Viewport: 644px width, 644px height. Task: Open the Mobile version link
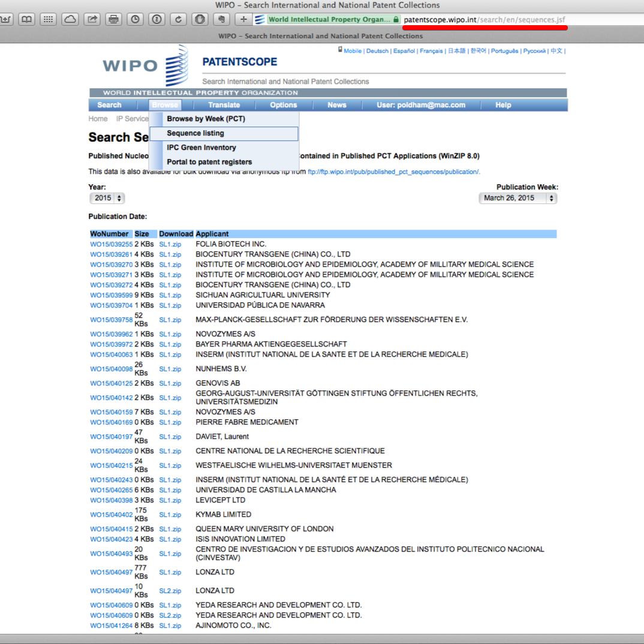pos(353,51)
